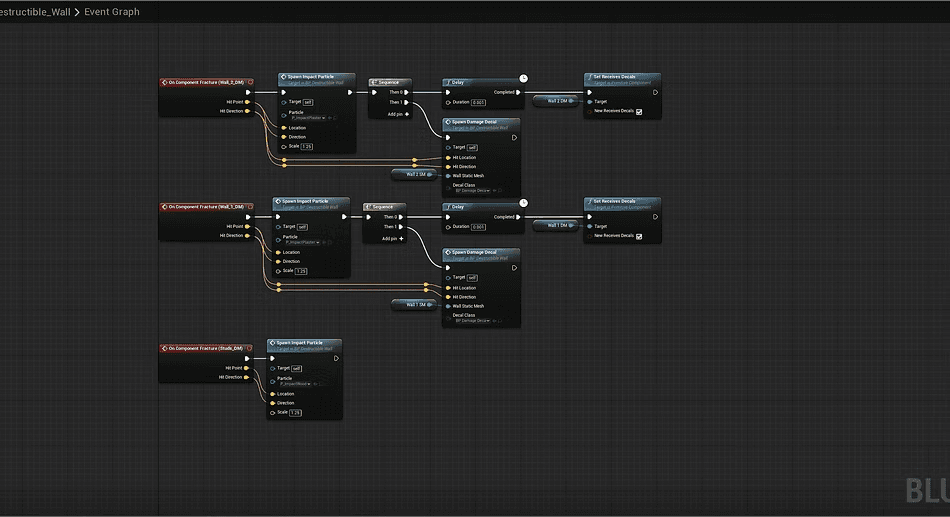950x517 pixels.
Task: Click the Wall 2 SM variable node
Action: pyautogui.click(x=415, y=175)
